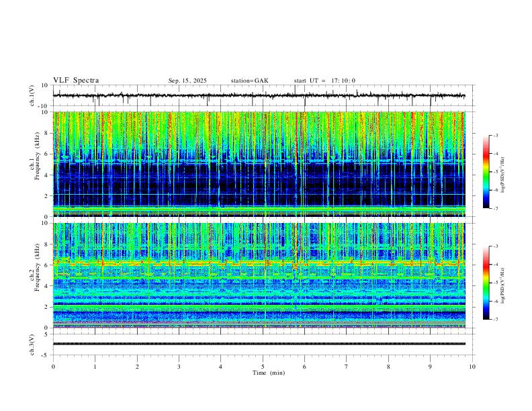Click the ch.1 'Frequency (kHz)' axis label
This screenshot has height=411, width=532.
[37, 156]
